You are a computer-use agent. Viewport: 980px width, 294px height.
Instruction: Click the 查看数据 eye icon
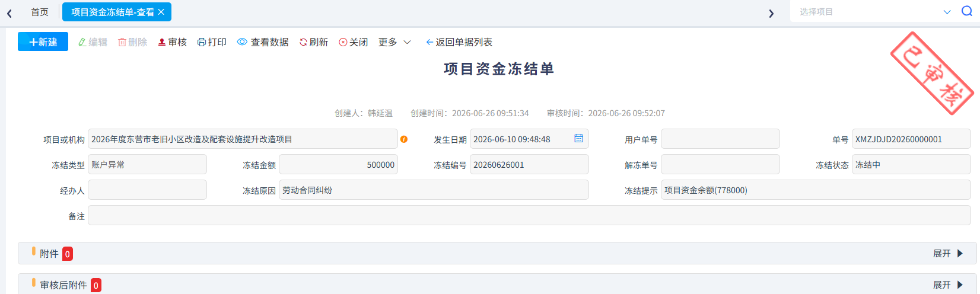click(x=242, y=42)
